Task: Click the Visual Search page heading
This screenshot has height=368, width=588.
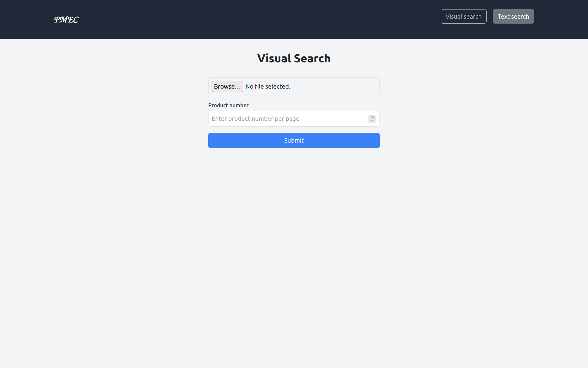Action: tap(294, 58)
